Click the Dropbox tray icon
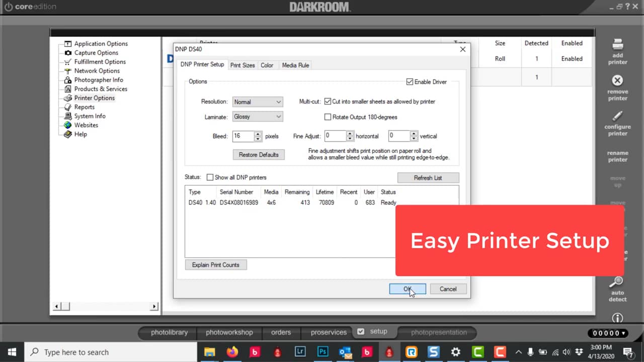Screen dimensions: 644x362 [579, 352]
